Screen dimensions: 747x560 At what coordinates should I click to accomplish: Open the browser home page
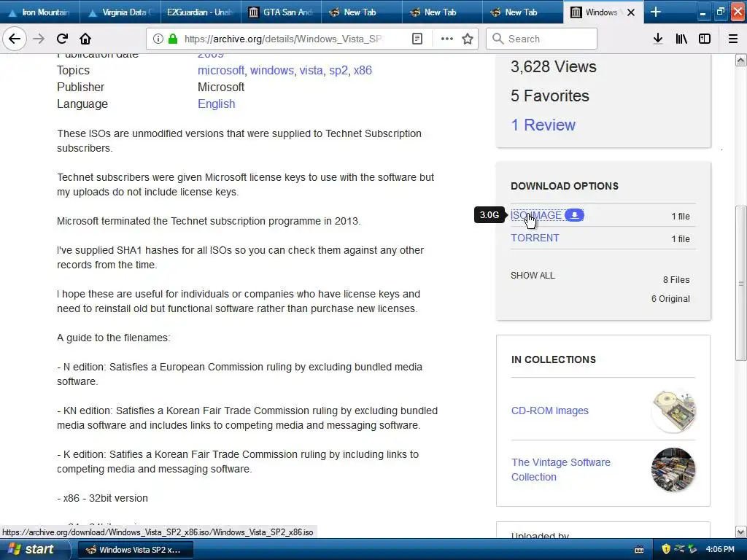[x=85, y=39]
